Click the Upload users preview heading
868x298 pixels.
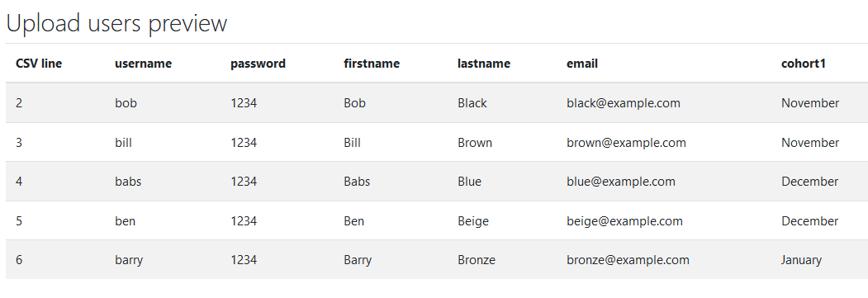point(116,24)
